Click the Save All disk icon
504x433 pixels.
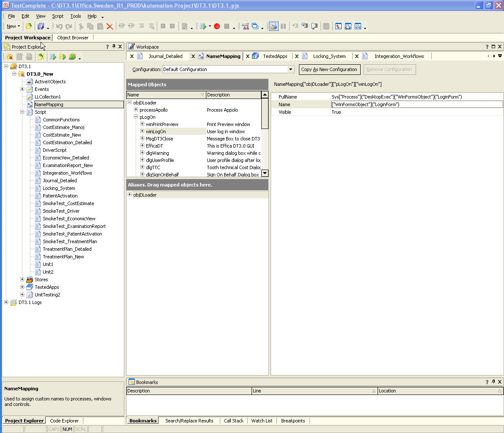click(x=41, y=26)
